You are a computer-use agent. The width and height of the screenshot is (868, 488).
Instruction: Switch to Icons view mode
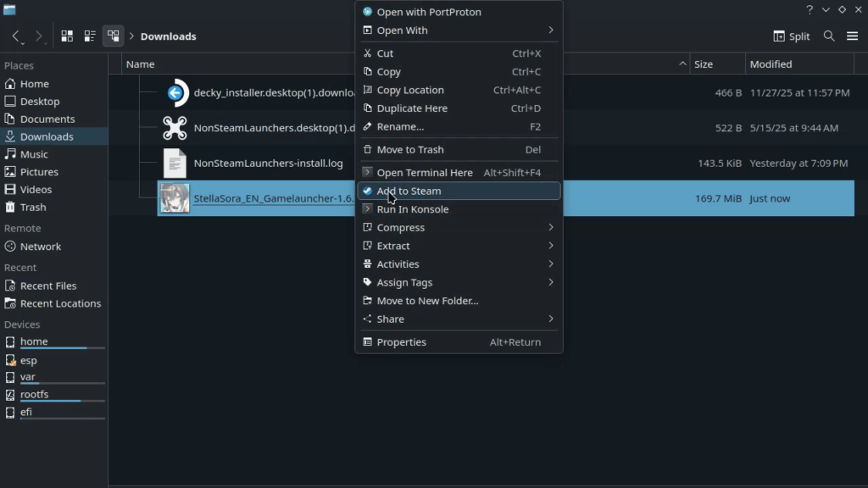coord(67,36)
